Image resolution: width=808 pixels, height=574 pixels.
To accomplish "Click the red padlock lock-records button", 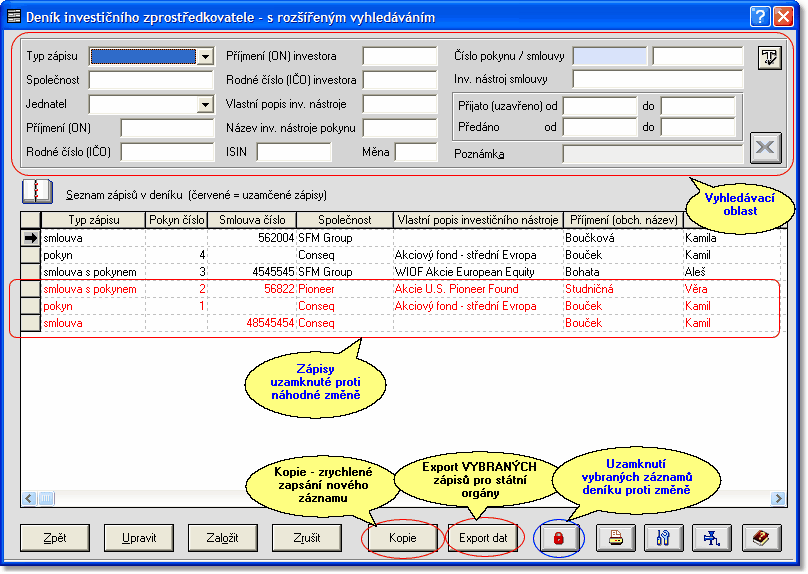I will pyautogui.click(x=558, y=538).
